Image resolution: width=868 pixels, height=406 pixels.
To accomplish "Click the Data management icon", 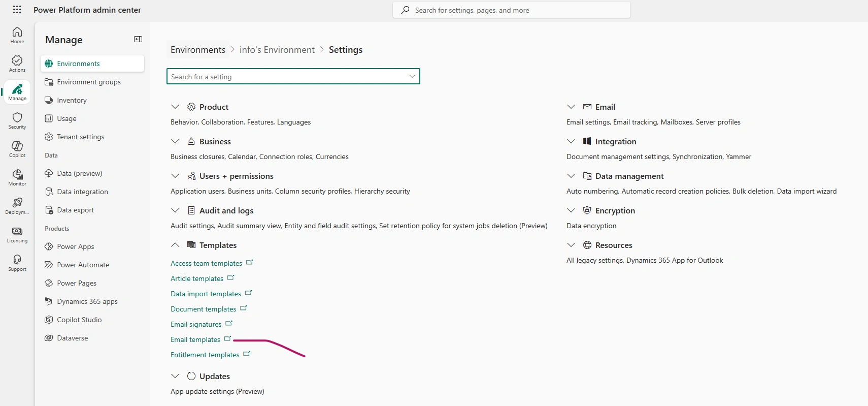I will [x=587, y=176].
